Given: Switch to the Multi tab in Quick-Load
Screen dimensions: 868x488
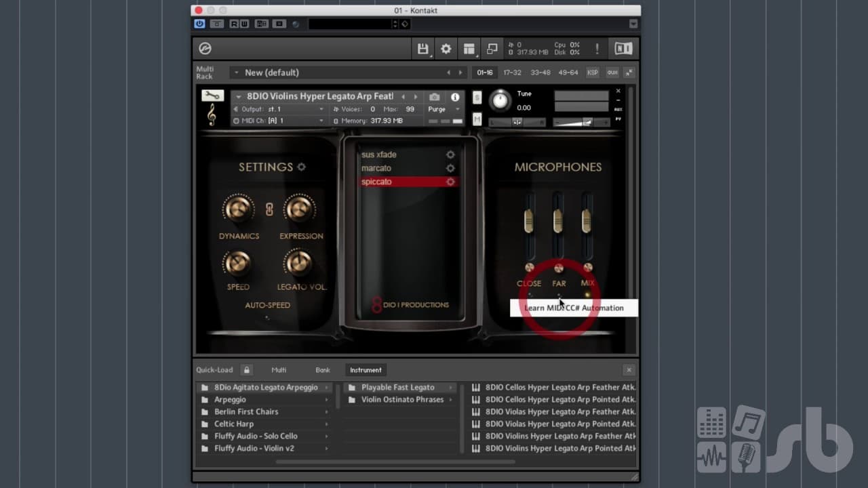Looking at the screenshot, I should [279, 370].
